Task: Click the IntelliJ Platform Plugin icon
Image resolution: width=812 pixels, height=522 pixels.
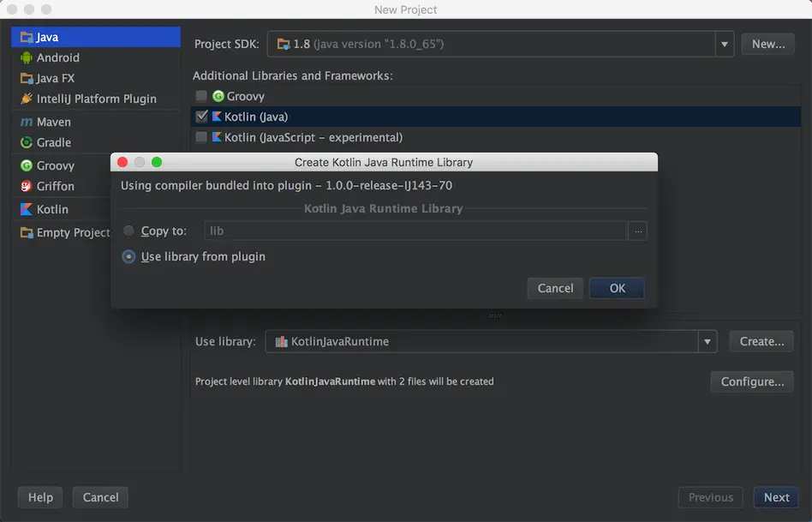Action: (x=27, y=99)
